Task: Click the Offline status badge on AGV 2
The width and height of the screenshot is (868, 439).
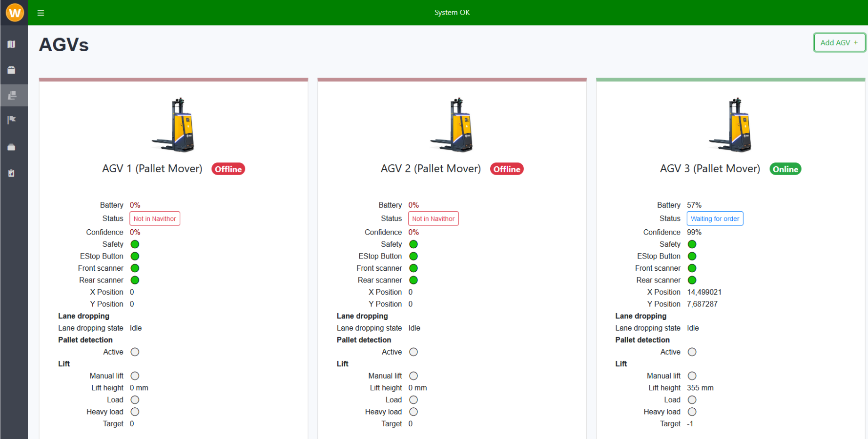Action: click(507, 169)
